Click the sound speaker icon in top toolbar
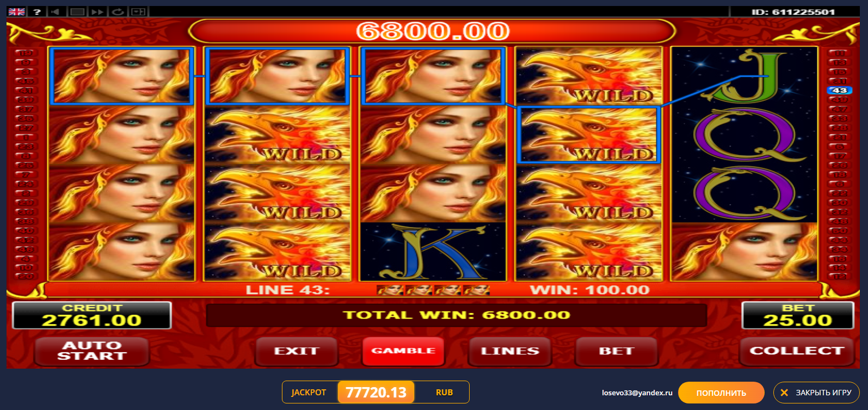 pos(56,11)
